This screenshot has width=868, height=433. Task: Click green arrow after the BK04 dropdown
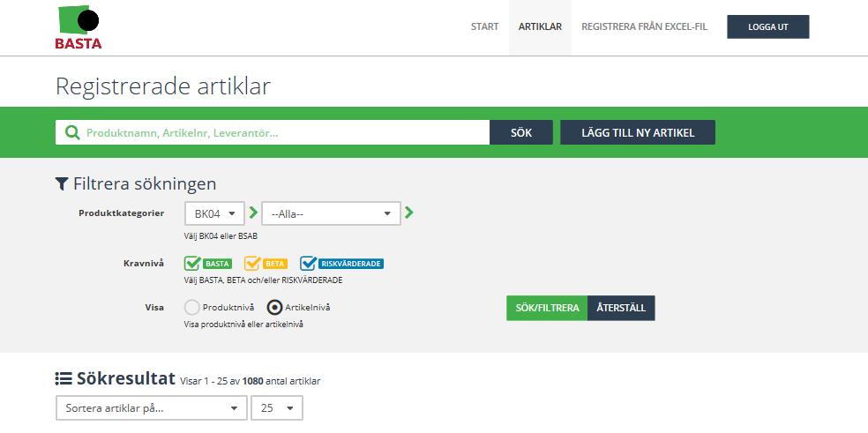tap(253, 213)
